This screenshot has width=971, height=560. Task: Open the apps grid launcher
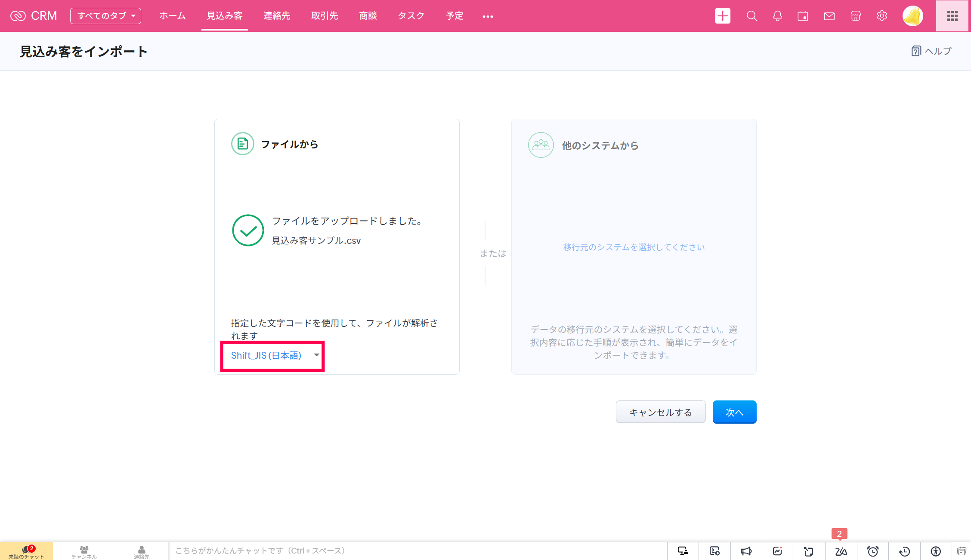coord(952,16)
